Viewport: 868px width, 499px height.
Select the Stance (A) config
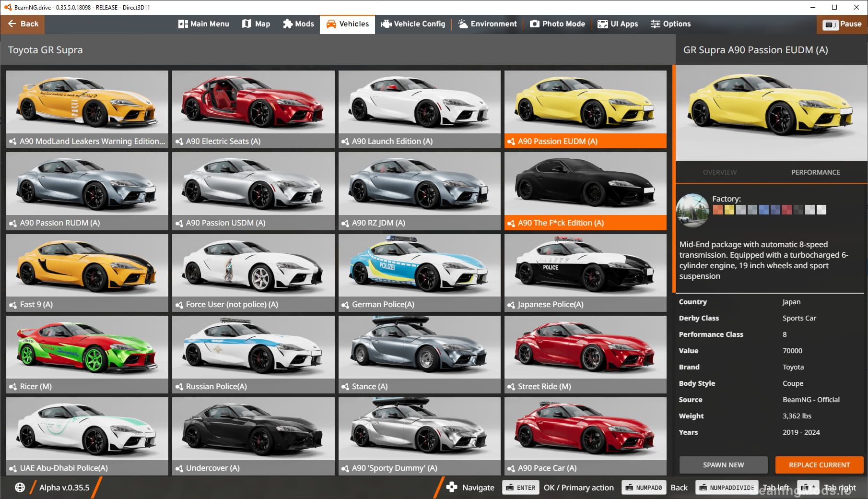(419, 354)
